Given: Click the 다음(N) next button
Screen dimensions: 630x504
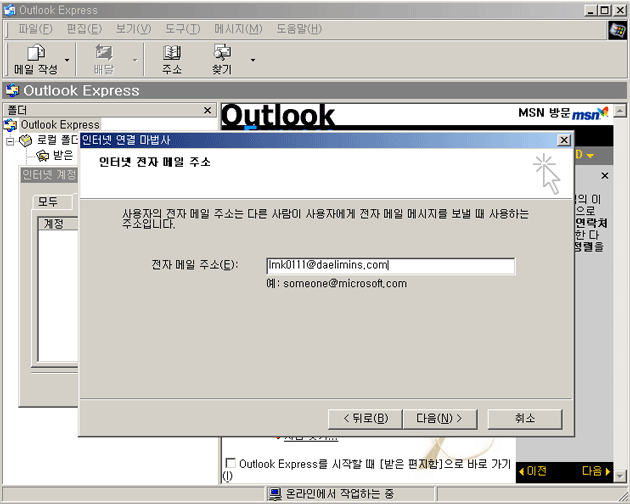Looking at the screenshot, I should [439, 419].
